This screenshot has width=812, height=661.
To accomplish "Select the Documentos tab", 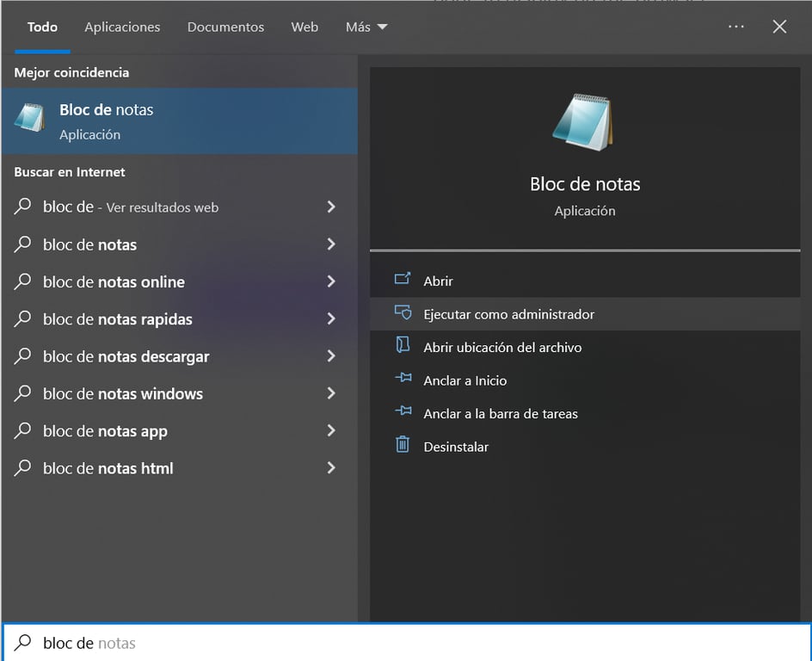I will 225,27.
